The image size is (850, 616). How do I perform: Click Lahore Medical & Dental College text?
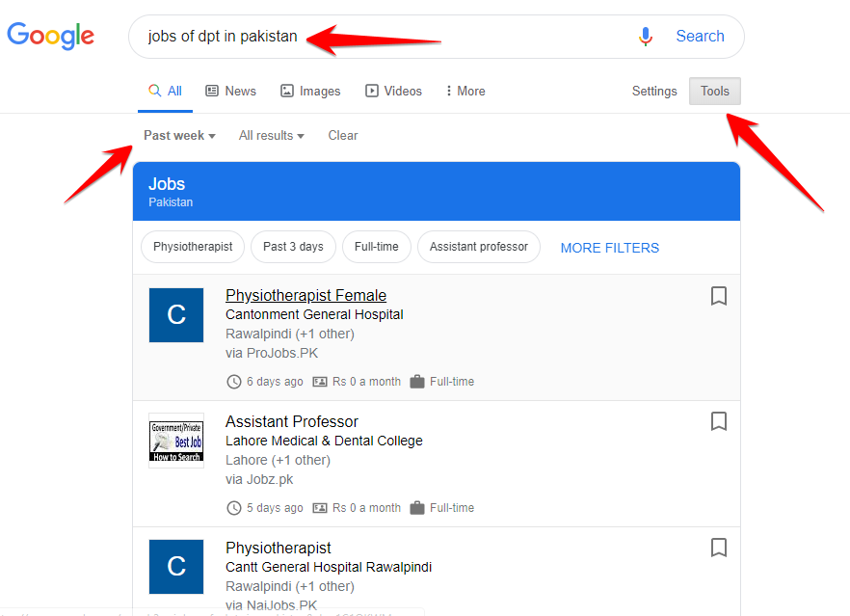[324, 441]
